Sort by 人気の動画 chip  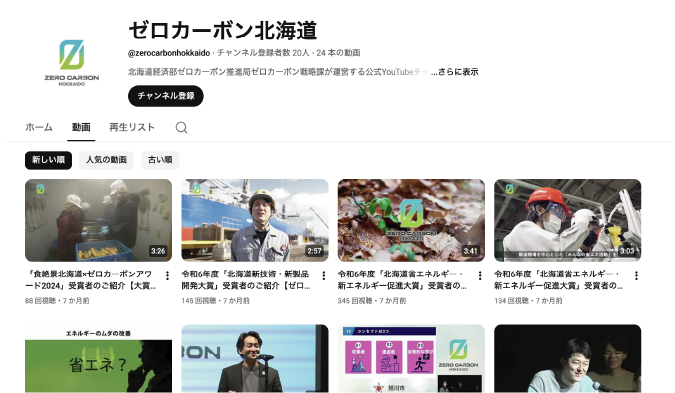coord(106,160)
